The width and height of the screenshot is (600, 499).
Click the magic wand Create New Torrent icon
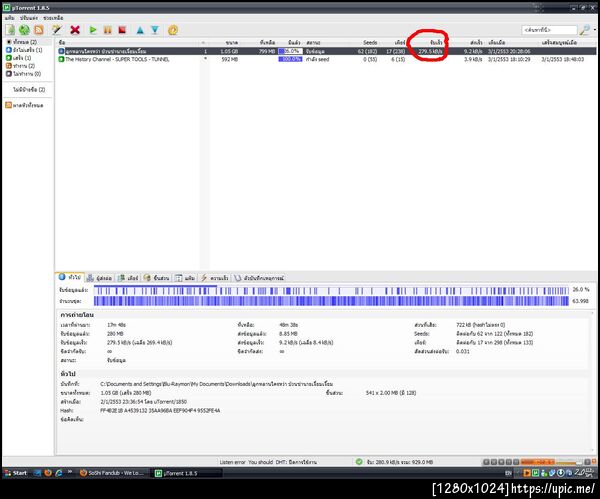57,30
